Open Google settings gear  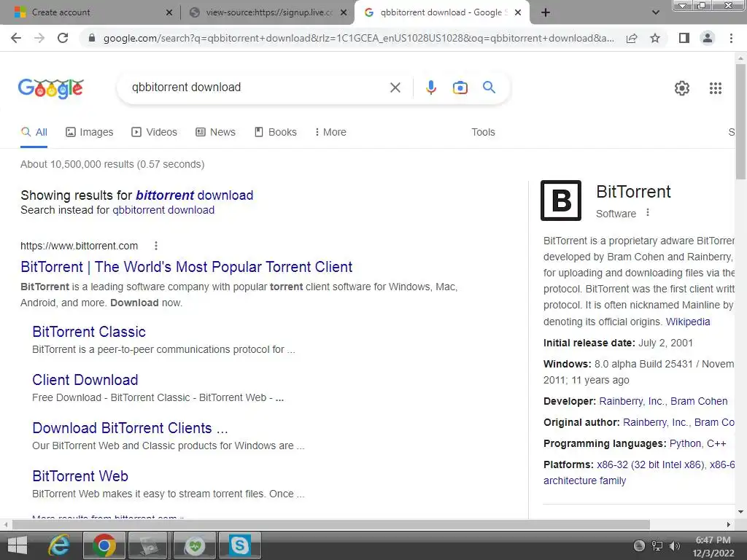[682, 88]
